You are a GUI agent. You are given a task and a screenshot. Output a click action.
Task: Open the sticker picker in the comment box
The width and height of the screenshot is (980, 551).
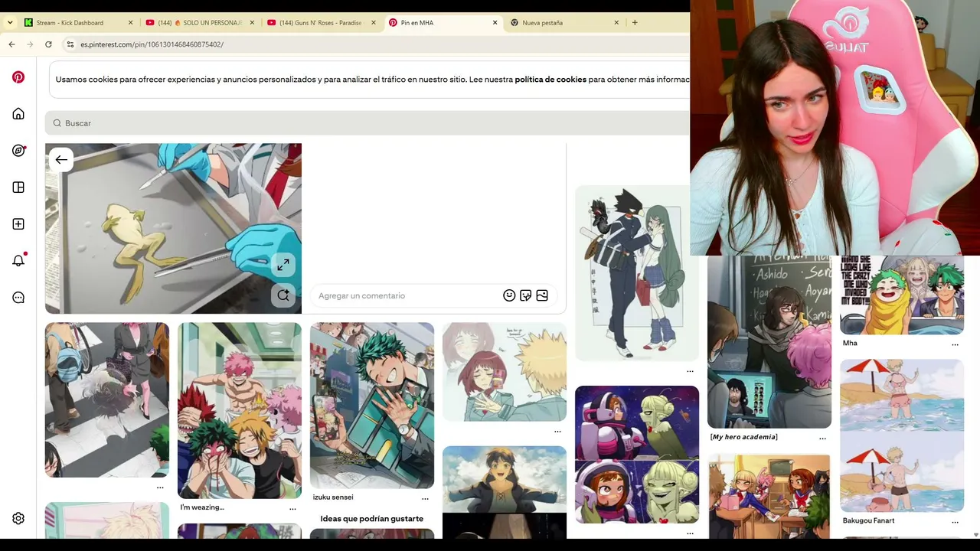click(525, 295)
